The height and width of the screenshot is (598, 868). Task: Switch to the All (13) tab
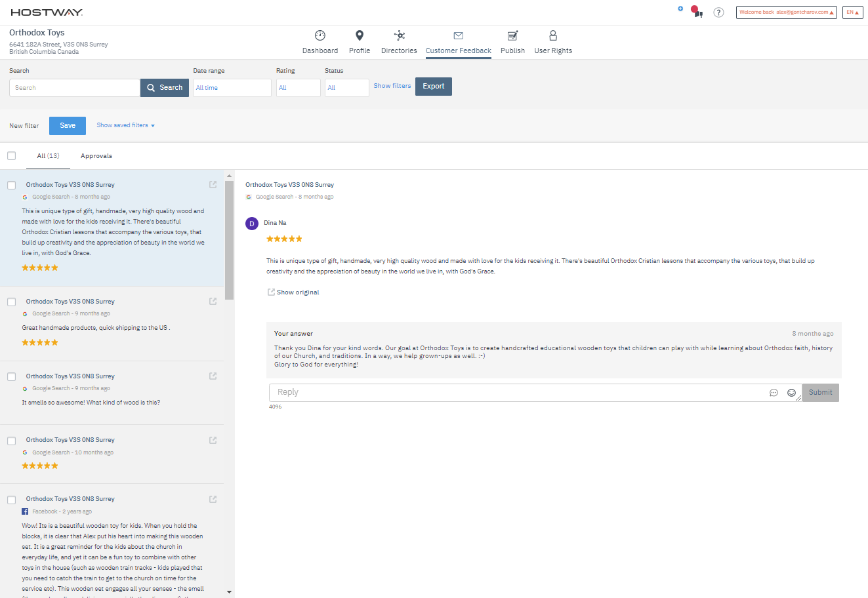tap(48, 156)
